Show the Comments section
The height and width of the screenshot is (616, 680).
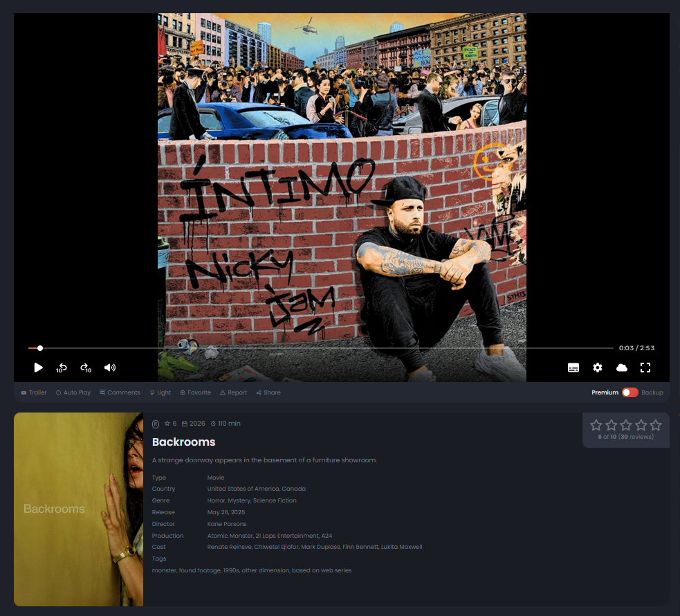[x=120, y=392]
